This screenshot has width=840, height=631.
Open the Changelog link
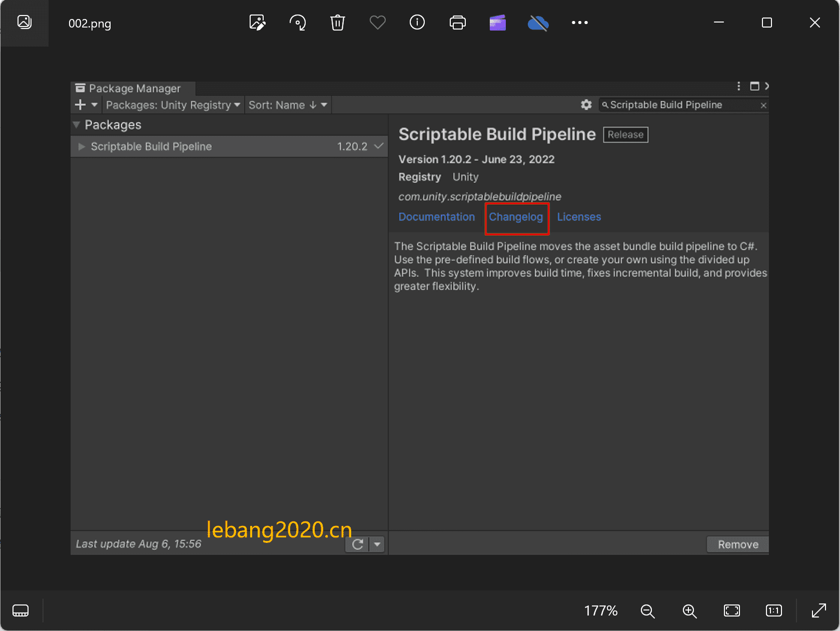516,217
